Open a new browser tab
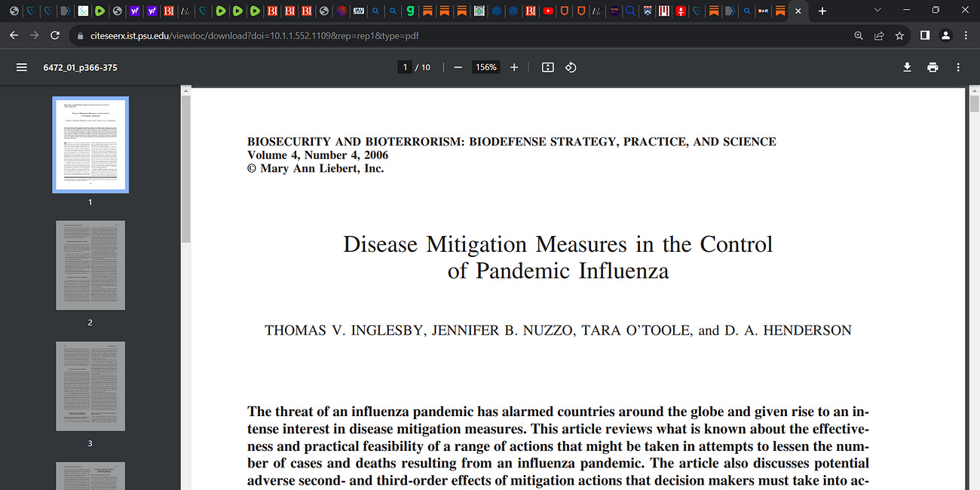The image size is (980, 490). [x=822, y=11]
